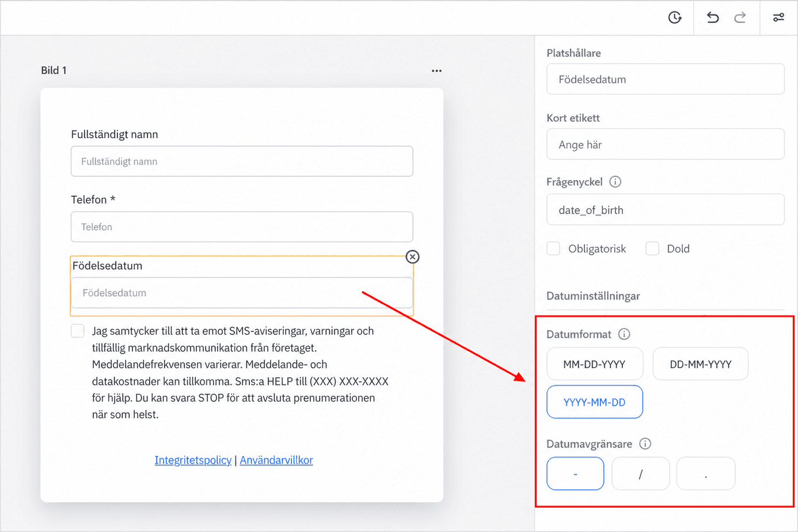The width and height of the screenshot is (798, 532).
Task: Tick the SMS consent checkbox
Action: point(78,330)
